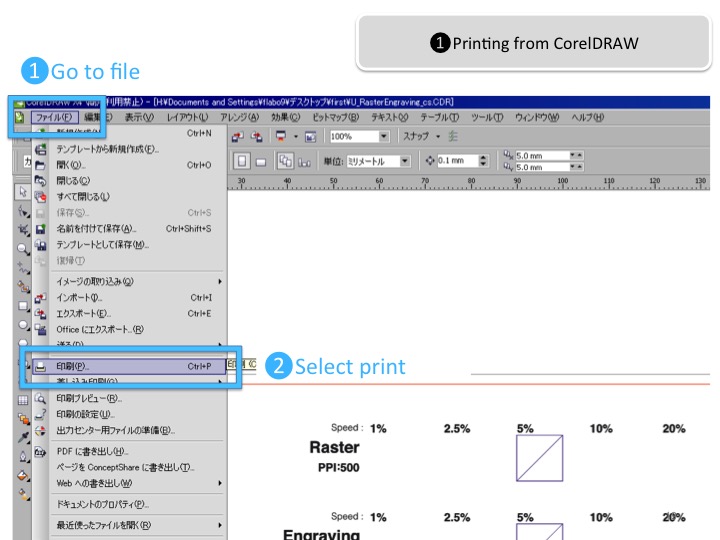Open the 効果(C) menu
720x540 pixels.
pyautogui.click(x=285, y=117)
